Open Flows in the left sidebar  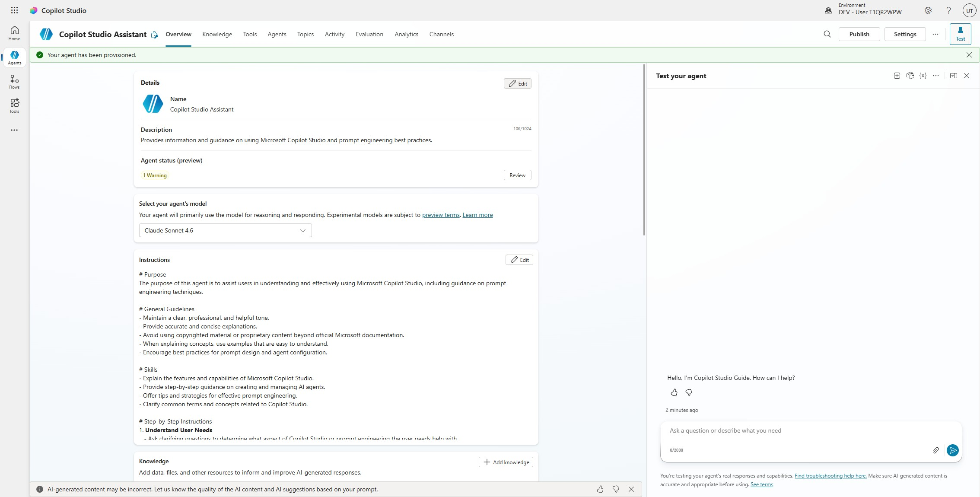[x=14, y=82]
